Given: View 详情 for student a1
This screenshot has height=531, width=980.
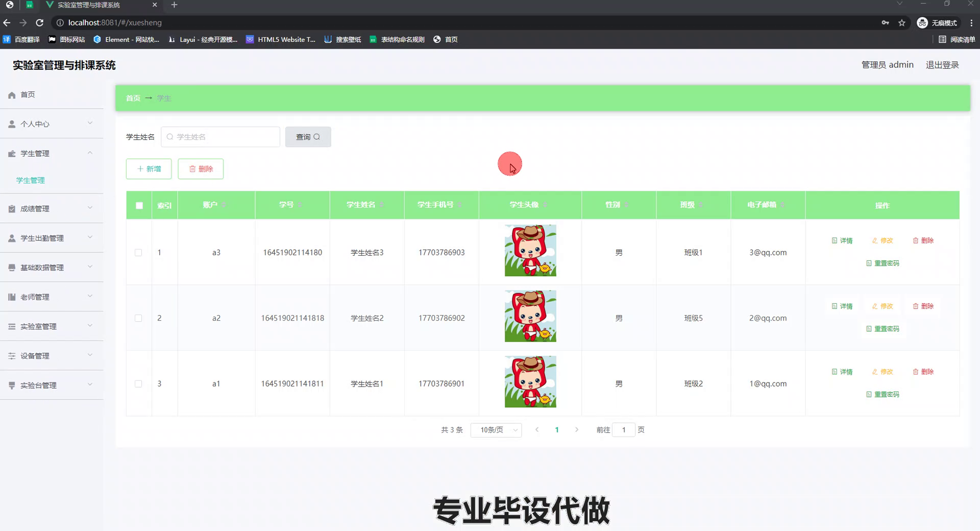Looking at the screenshot, I should point(842,372).
